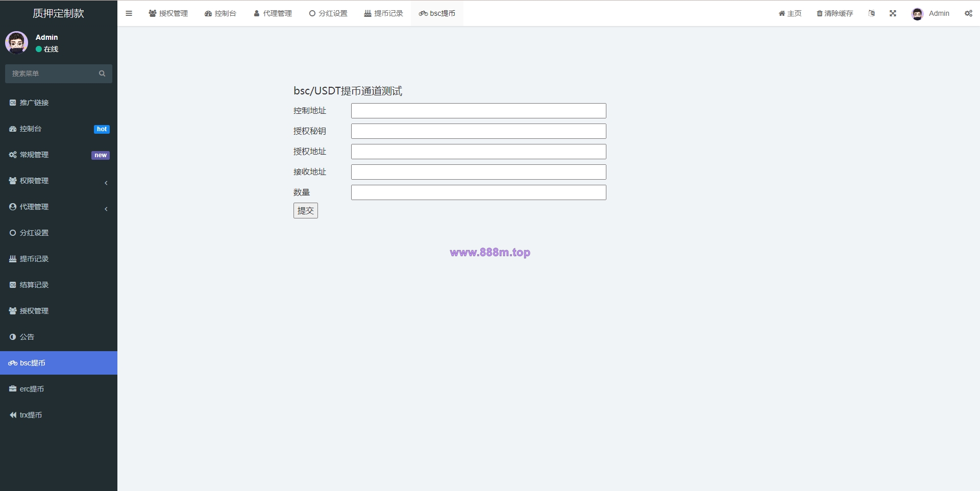Open settings via the gears icon
This screenshot has width=980, height=491.
[968, 13]
